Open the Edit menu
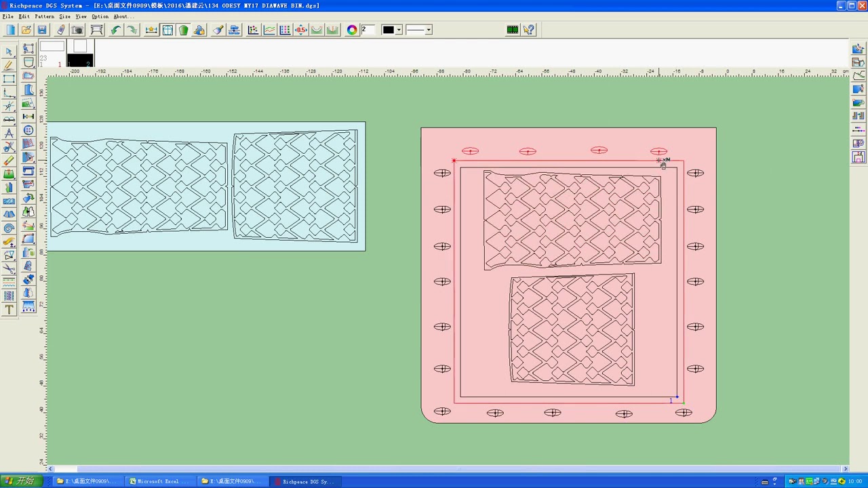 (24, 16)
